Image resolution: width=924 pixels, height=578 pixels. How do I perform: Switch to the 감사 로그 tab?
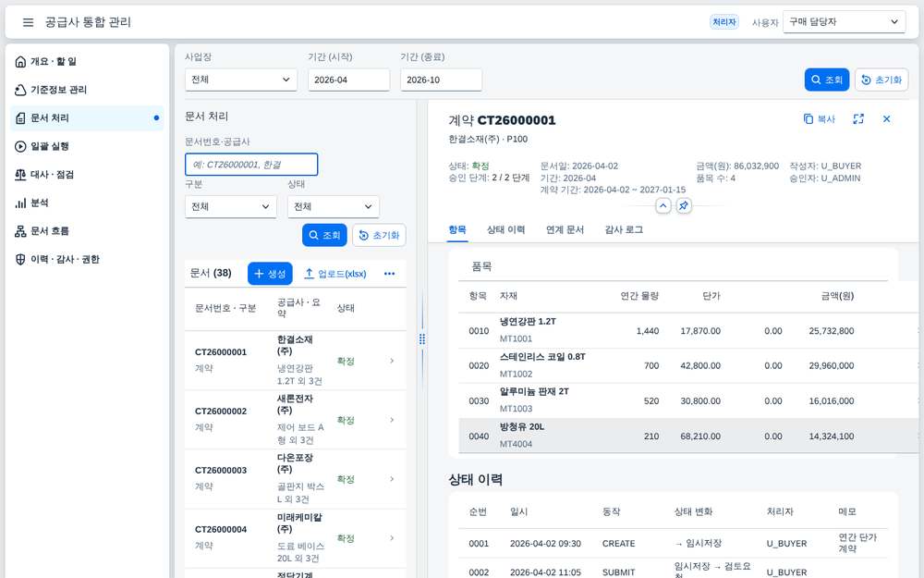click(624, 230)
